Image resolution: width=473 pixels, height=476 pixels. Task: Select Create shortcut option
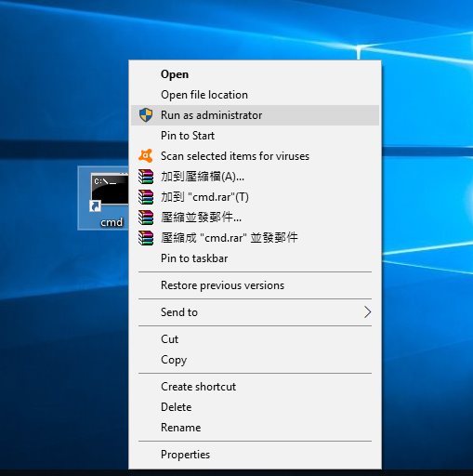click(x=255, y=387)
